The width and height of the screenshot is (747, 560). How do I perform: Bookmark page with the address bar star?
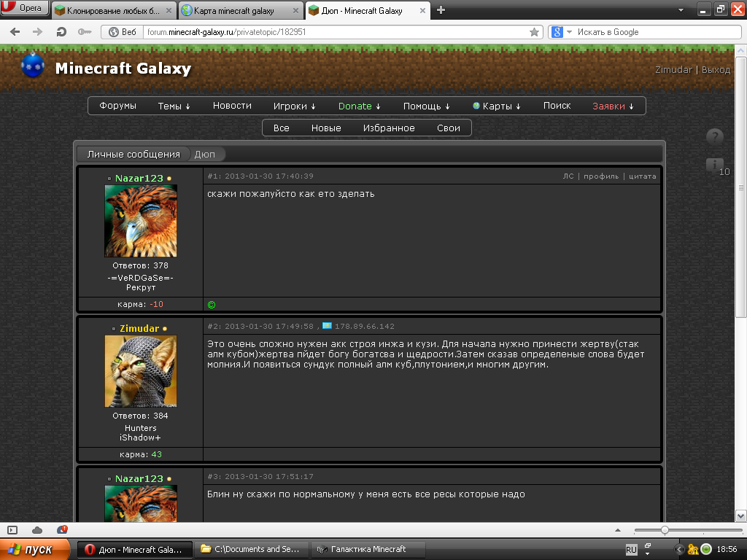(x=534, y=32)
